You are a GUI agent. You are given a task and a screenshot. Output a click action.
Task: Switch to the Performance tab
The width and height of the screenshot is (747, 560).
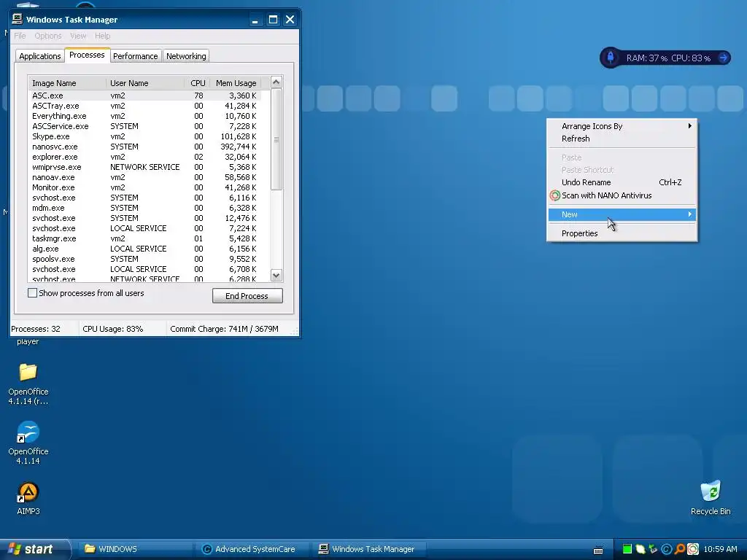point(135,56)
